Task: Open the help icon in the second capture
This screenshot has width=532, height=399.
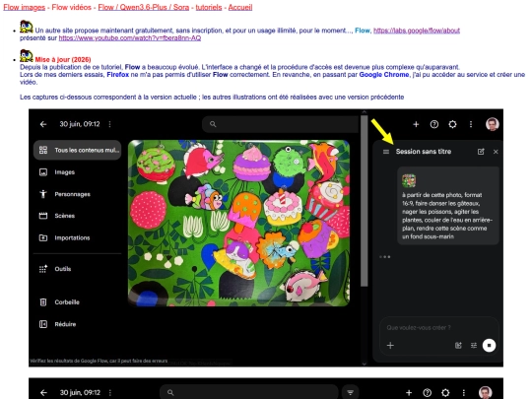Action: point(428,393)
